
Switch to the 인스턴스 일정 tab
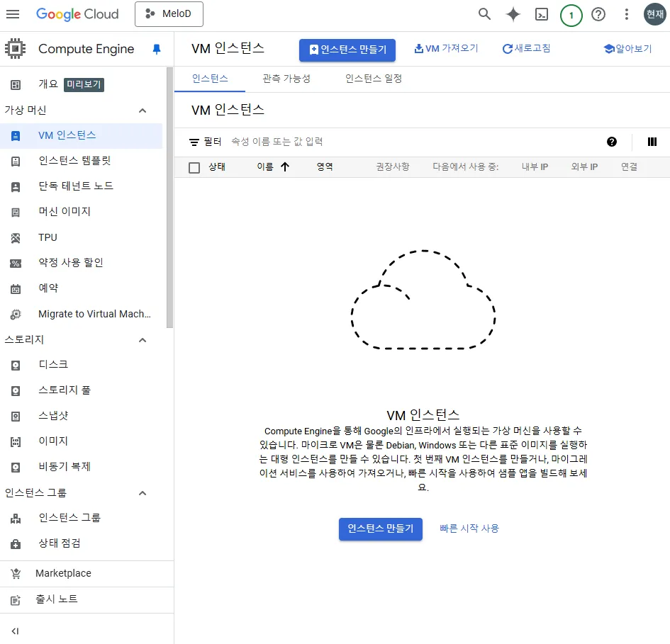click(x=374, y=79)
